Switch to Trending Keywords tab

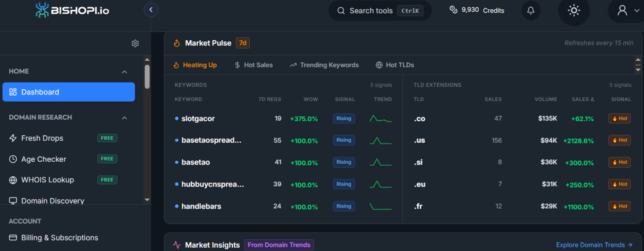point(324,65)
